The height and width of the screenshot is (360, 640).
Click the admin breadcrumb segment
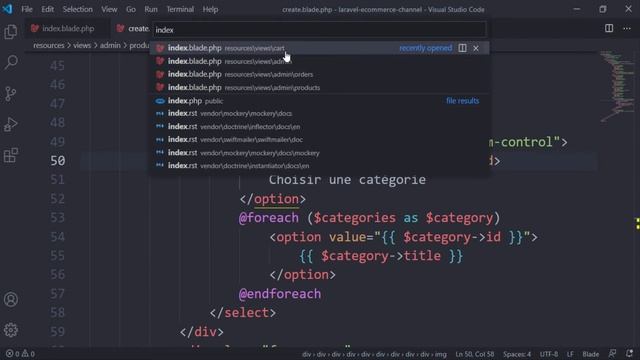pos(110,45)
